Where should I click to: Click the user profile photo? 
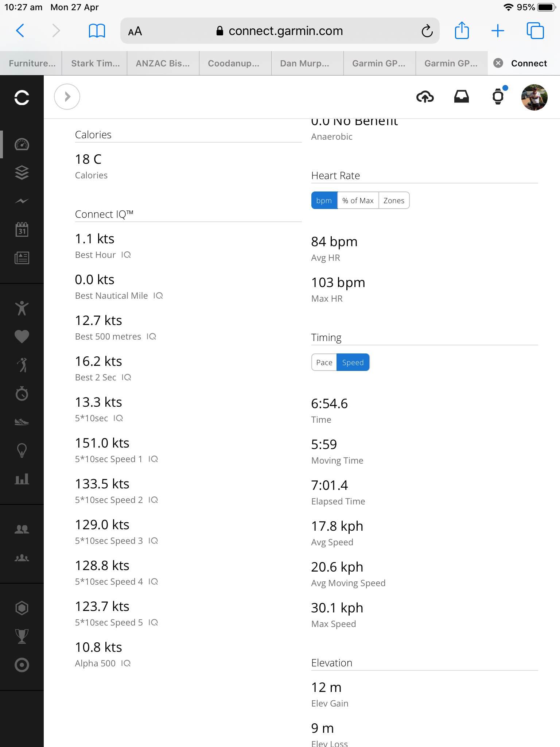click(534, 97)
